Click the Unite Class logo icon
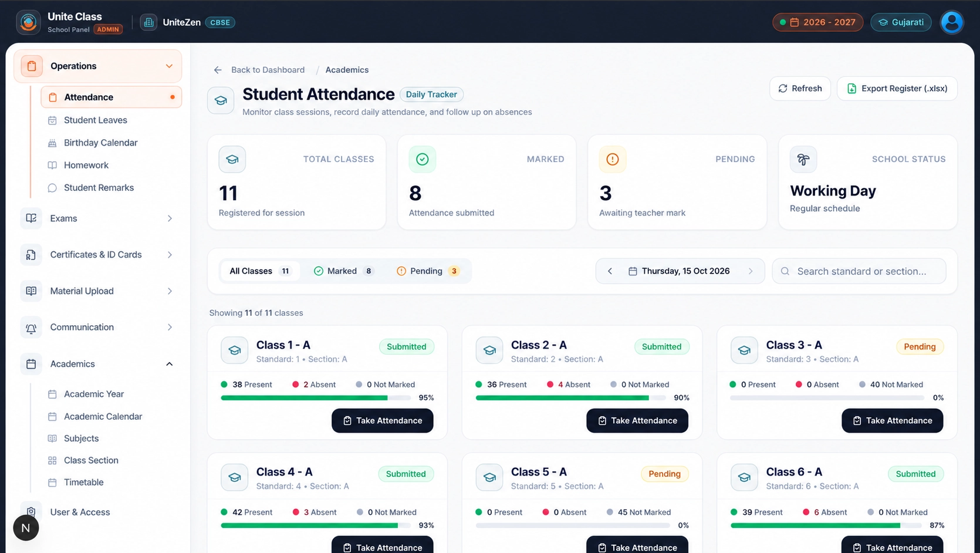The width and height of the screenshot is (980, 553). [28, 22]
